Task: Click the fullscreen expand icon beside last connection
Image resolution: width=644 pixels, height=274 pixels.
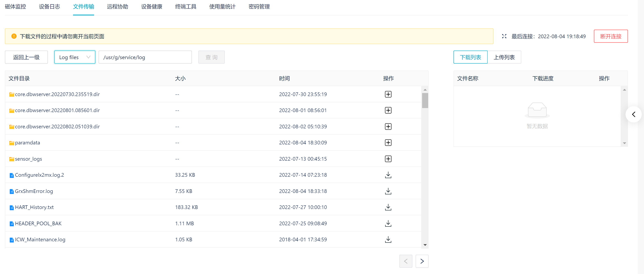Action: 504,36
